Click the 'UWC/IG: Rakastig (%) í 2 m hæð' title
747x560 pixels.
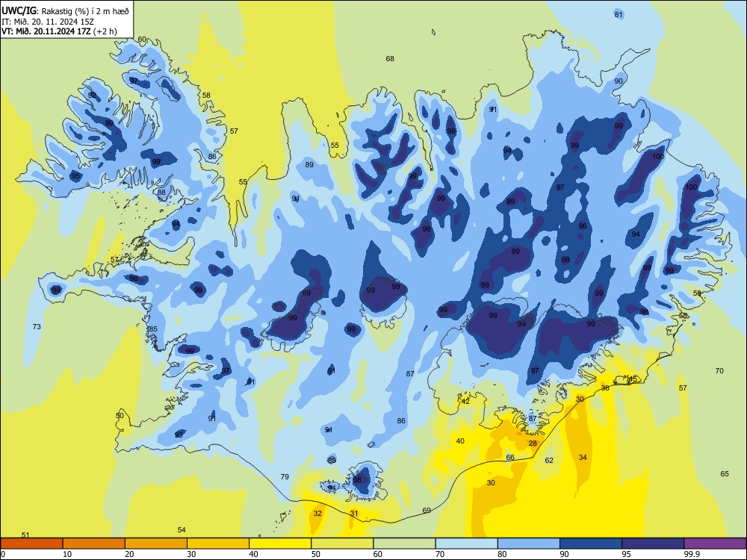click(65, 10)
